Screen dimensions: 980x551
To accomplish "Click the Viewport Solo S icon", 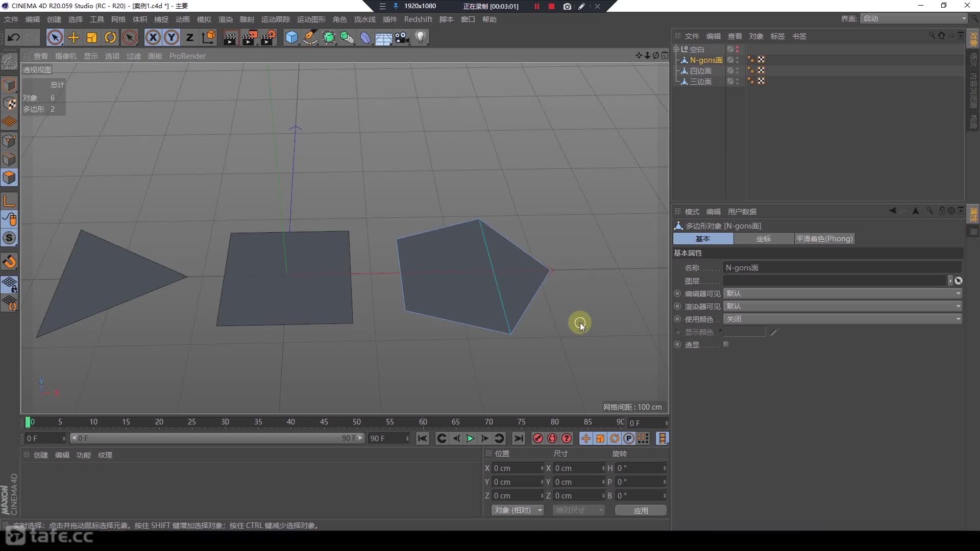I will [x=9, y=238].
